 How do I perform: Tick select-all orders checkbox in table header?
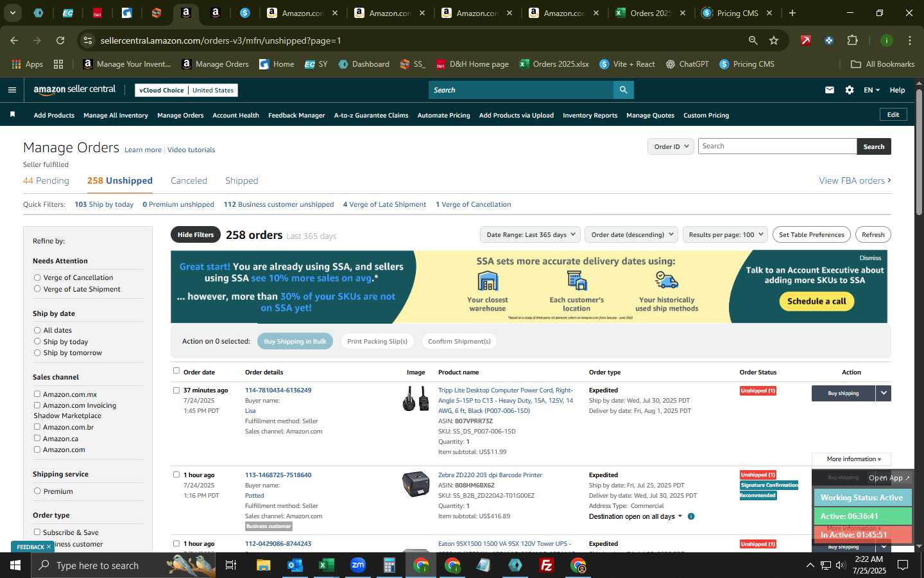[176, 371]
